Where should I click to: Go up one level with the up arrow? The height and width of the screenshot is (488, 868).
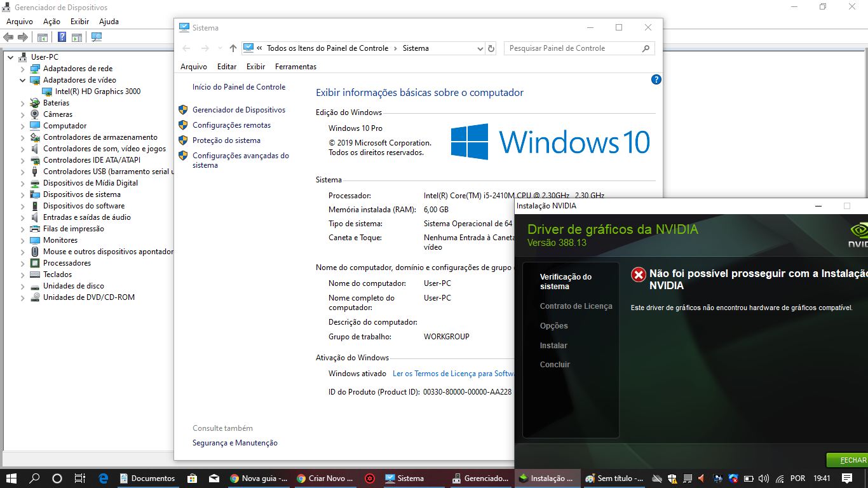pyautogui.click(x=233, y=48)
